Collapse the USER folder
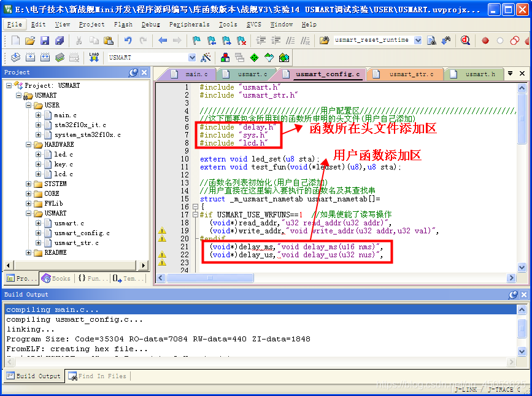Screen dimensions: 532x396 (x=28, y=105)
